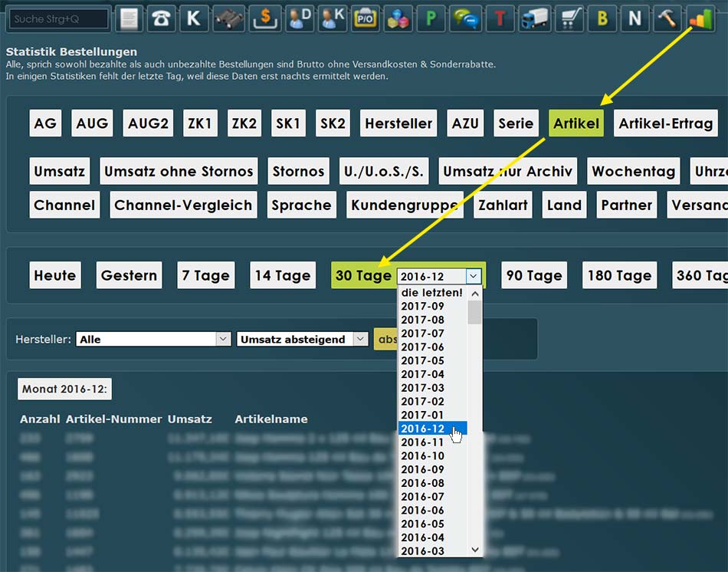728x572 pixels.
Task: Choose 2017-05 in month list
Action: 432,360
